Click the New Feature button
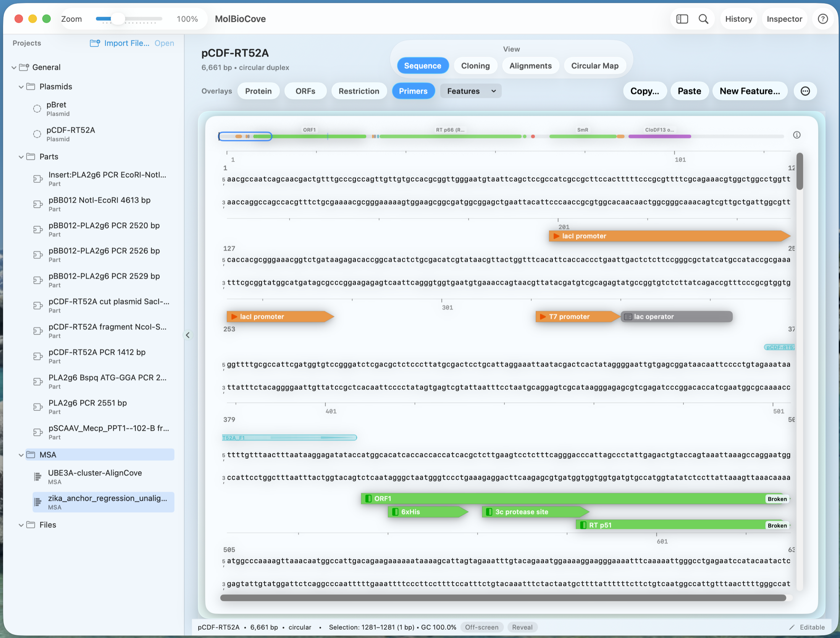Viewport: 840px width, 638px height. point(750,91)
